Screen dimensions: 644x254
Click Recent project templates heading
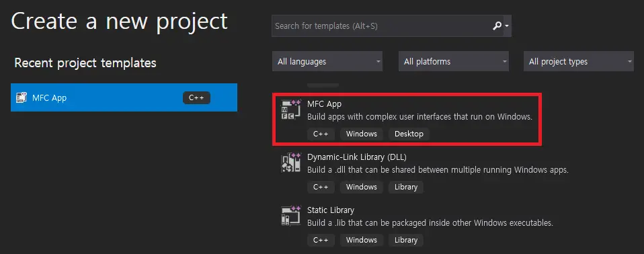point(85,62)
